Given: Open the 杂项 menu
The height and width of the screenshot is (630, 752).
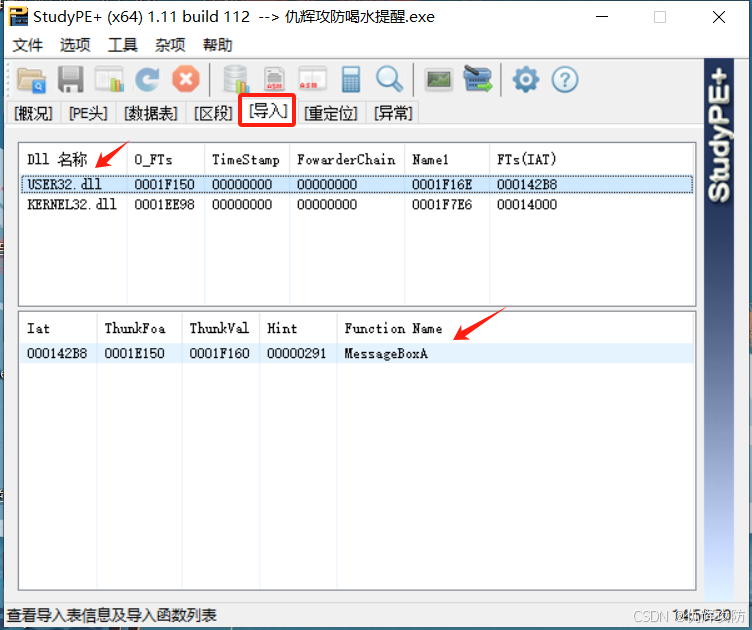Looking at the screenshot, I should [x=170, y=45].
